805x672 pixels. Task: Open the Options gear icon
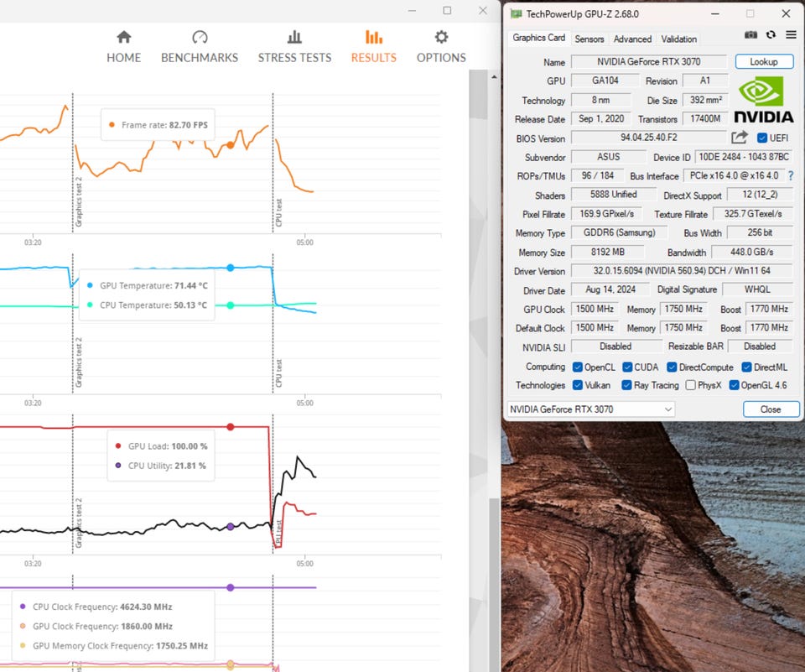click(441, 38)
